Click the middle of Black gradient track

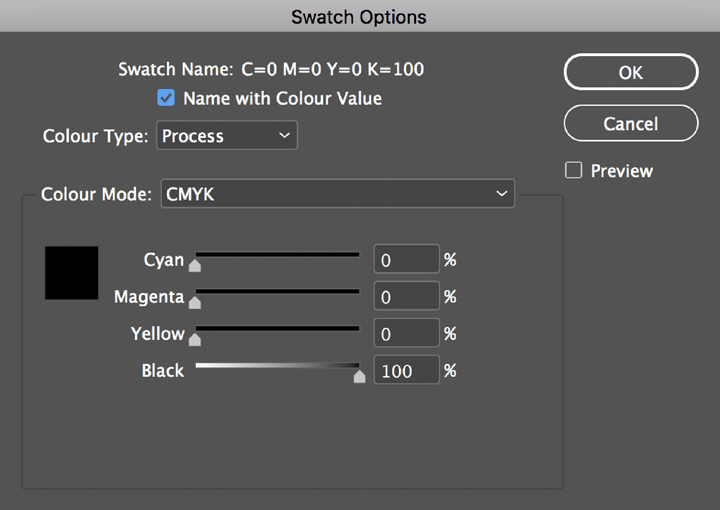(x=277, y=366)
